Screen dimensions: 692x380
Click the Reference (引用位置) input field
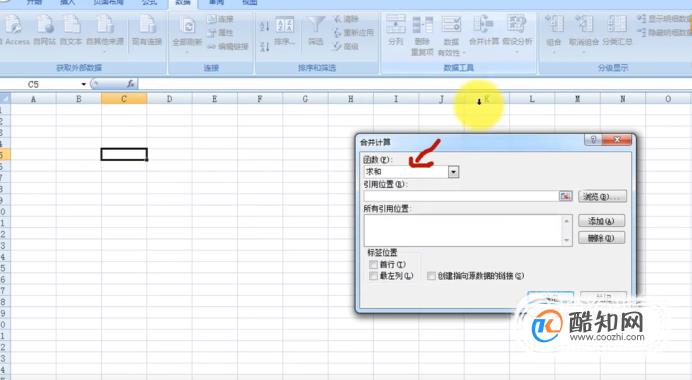pos(461,196)
